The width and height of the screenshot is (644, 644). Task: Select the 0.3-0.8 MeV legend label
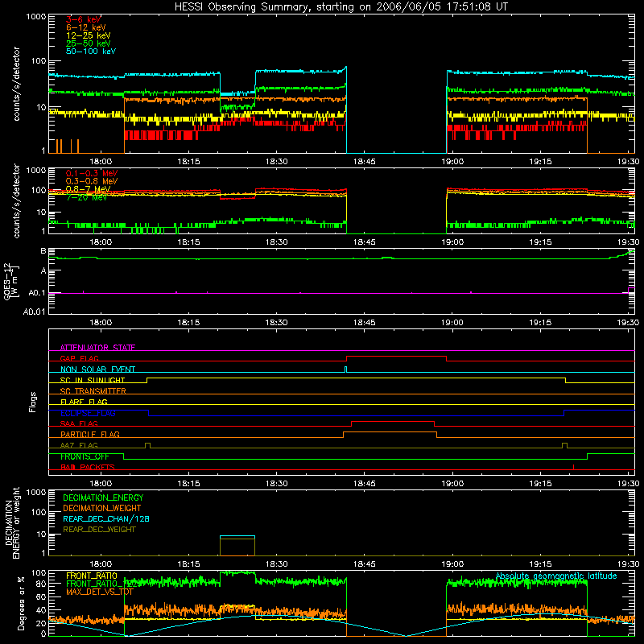tap(92, 181)
